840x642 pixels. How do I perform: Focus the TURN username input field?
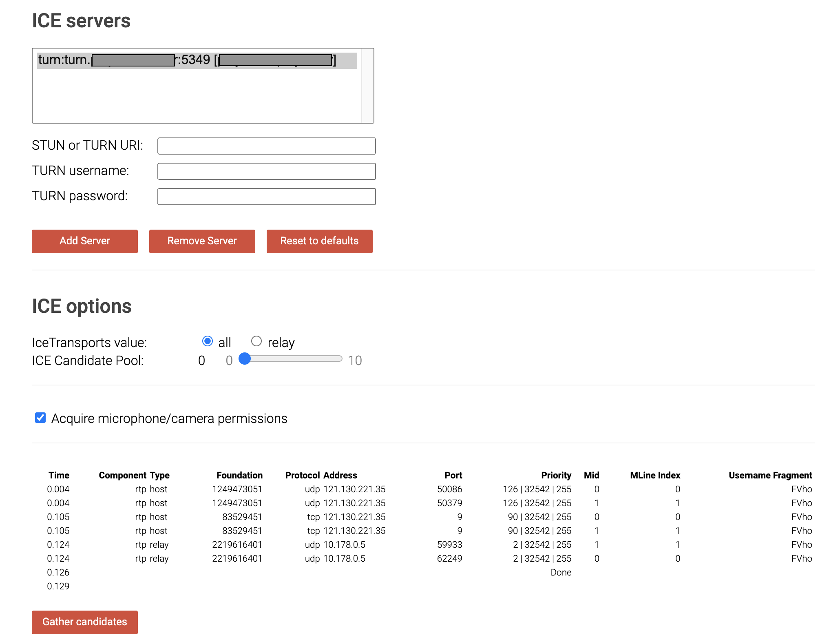point(266,171)
